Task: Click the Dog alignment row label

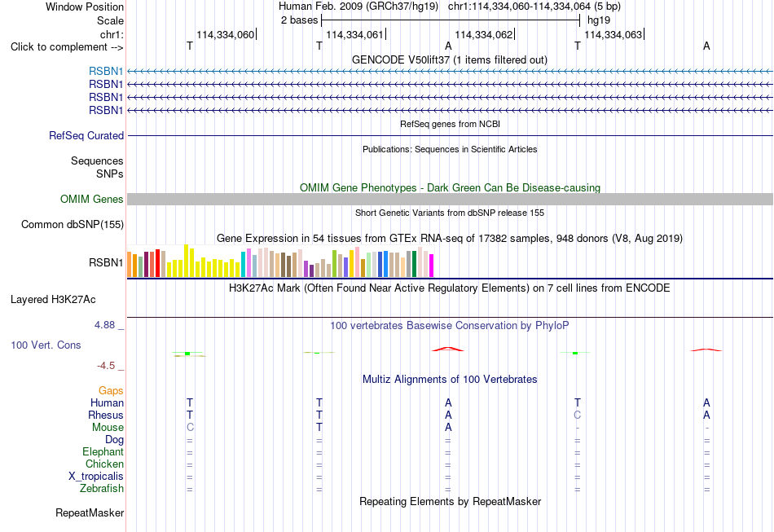Action: (x=114, y=440)
